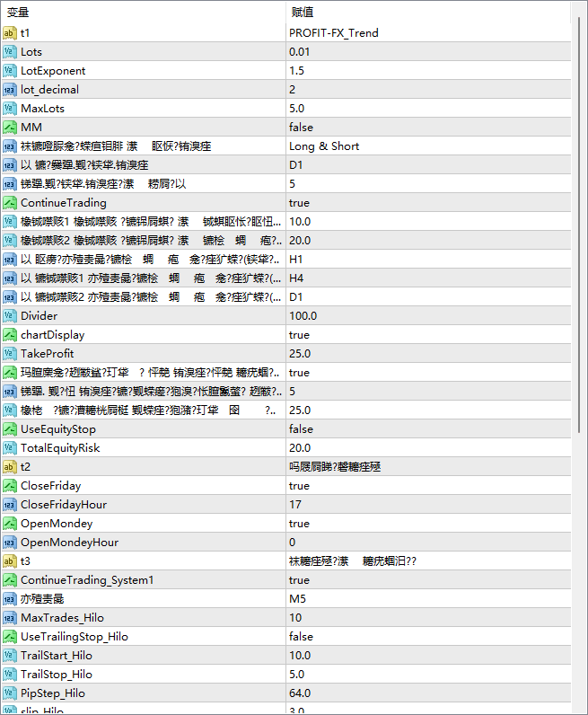The width and height of the screenshot is (588, 715).
Task: Select the TotalEquityRisk value 20.0
Action: [300, 448]
